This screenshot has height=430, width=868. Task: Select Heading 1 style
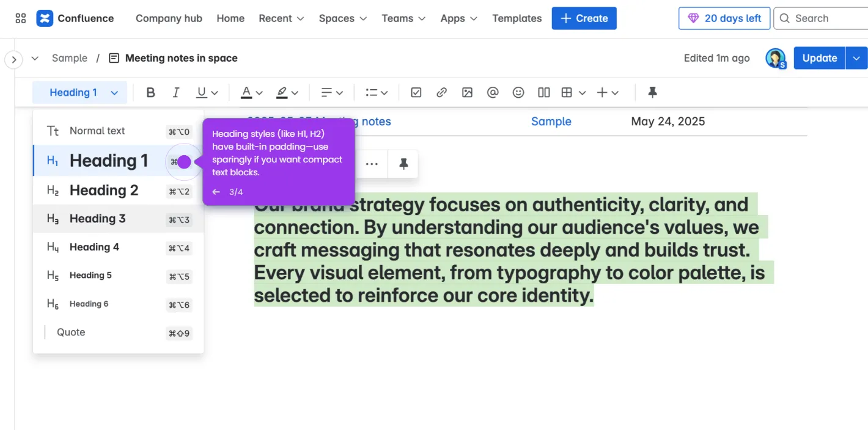click(x=119, y=161)
